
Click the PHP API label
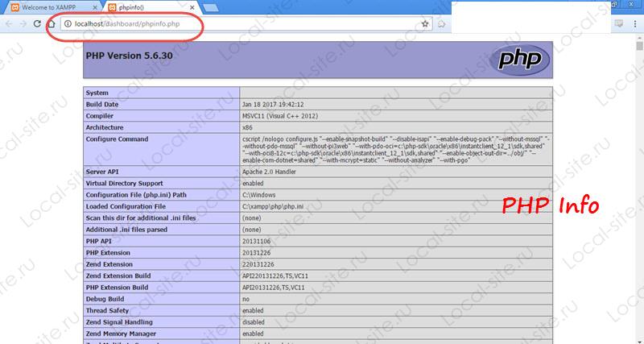tap(98, 241)
